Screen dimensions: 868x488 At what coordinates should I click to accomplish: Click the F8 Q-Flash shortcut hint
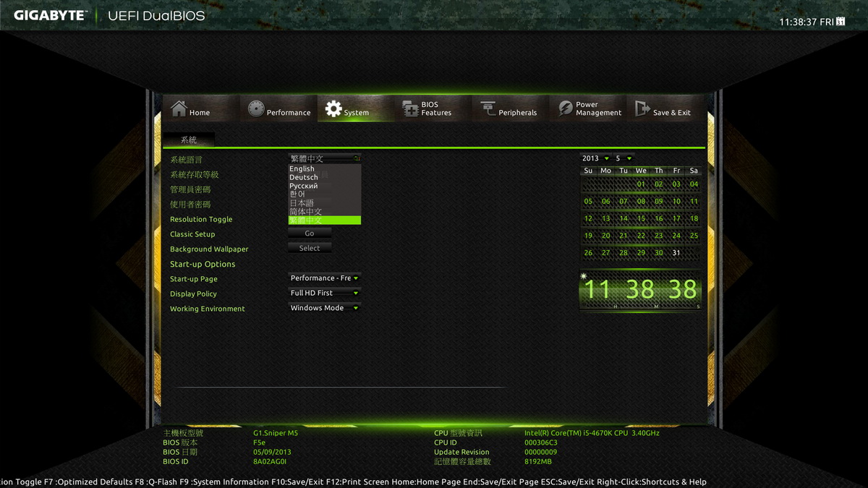(x=156, y=482)
